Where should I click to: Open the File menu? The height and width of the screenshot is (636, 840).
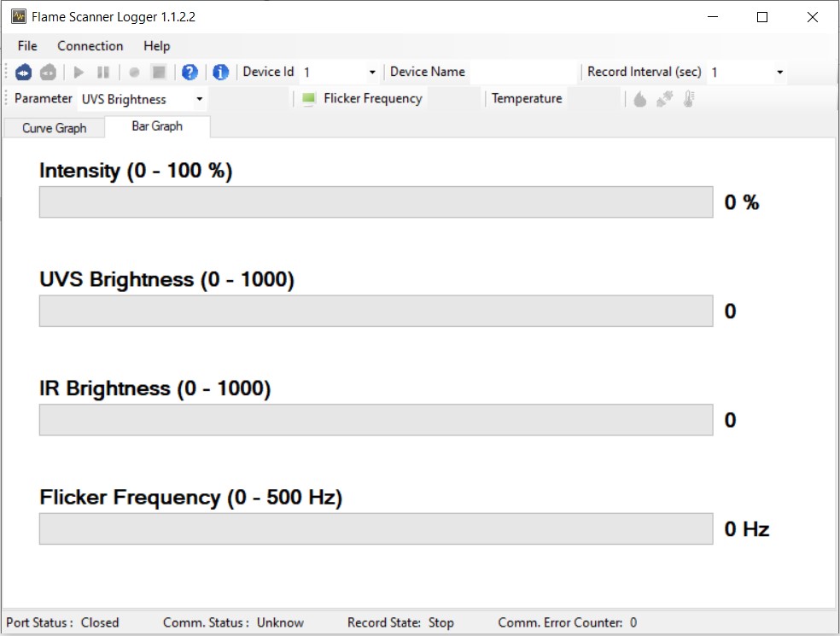[x=27, y=46]
